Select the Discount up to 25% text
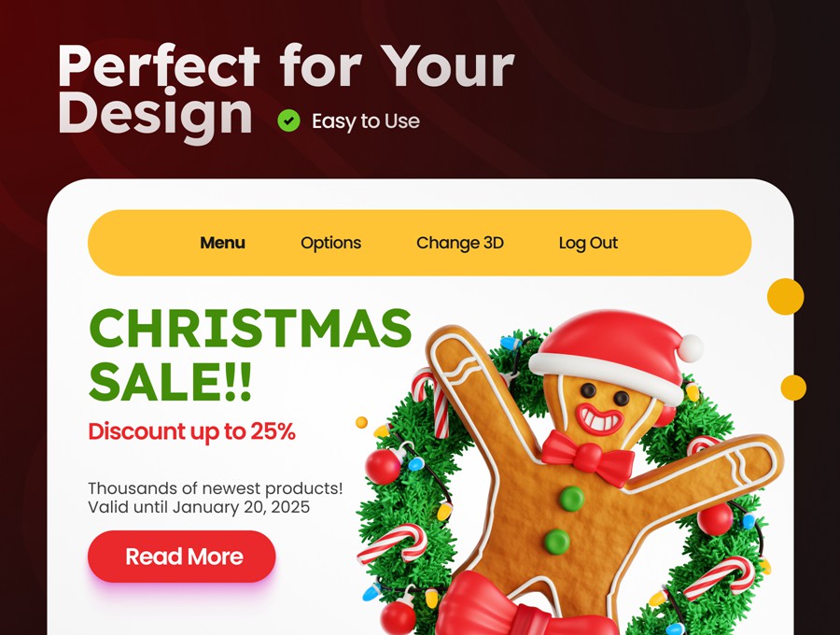Image resolution: width=840 pixels, height=635 pixels. click(x=191, y=431)
